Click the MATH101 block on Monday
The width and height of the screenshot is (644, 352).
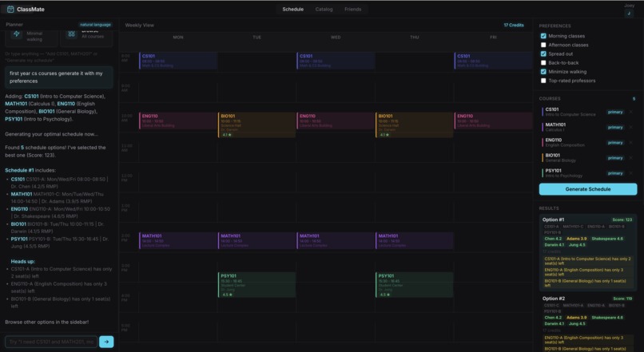(x=178, y=240)
